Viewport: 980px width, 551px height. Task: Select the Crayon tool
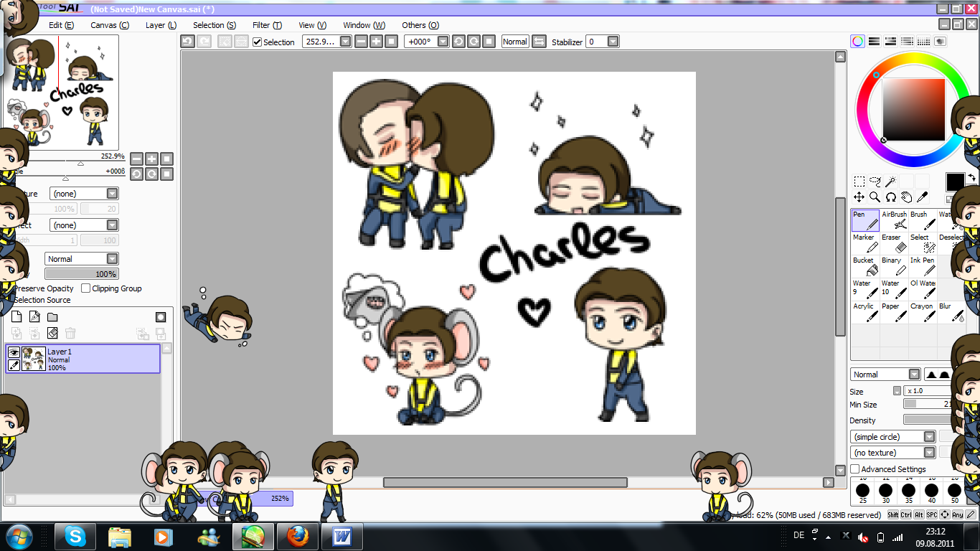[923, 312]
